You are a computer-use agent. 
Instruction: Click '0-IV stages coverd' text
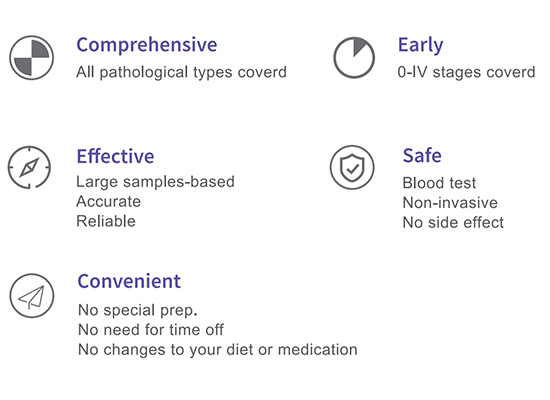pos(467,72)
